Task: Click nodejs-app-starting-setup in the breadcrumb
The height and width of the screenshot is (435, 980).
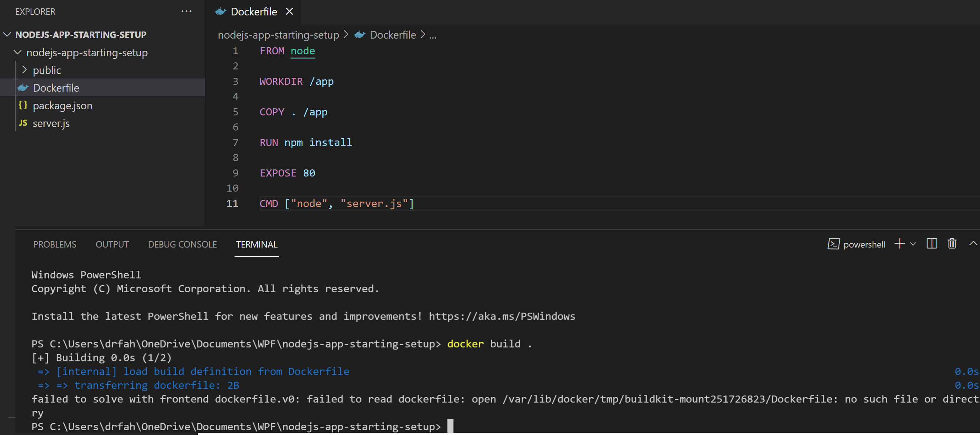Action: tap(278, 35)
